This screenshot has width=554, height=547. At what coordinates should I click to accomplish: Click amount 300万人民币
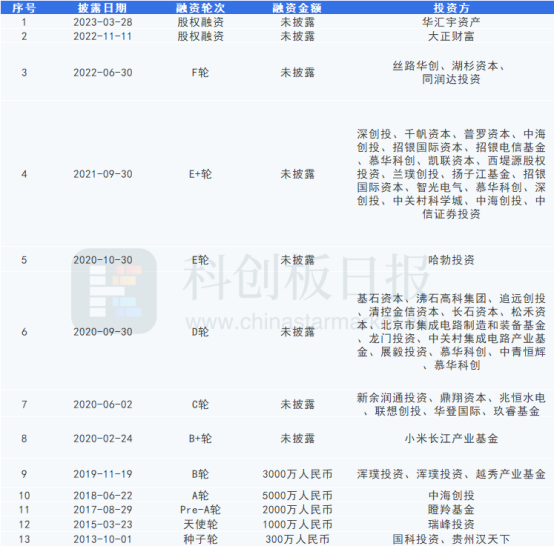pyautogui.click(x=297, y=539)
